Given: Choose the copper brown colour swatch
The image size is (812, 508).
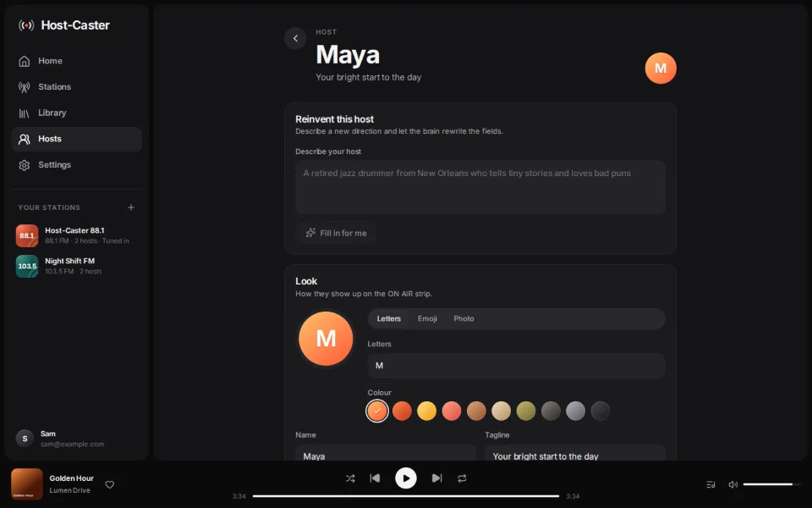Looking at the screenshot, I should pos(476,411).
